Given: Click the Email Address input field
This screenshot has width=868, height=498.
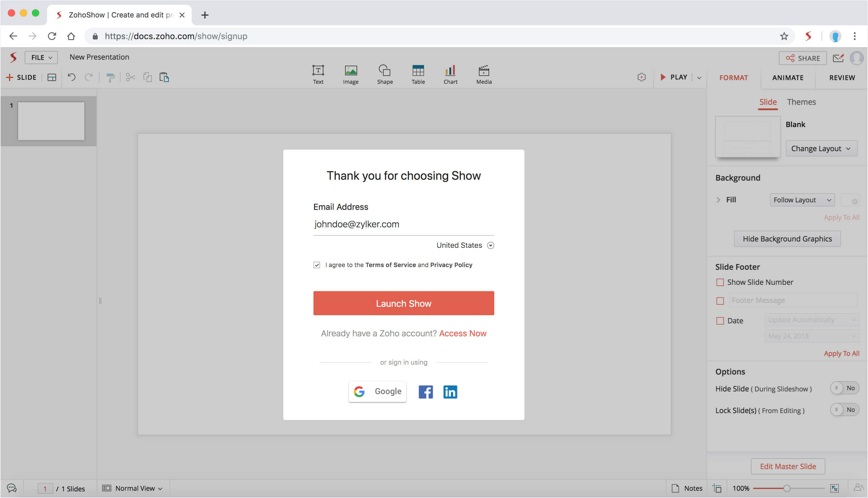Looking at the screenshot, I should click(x=403, y=224).
